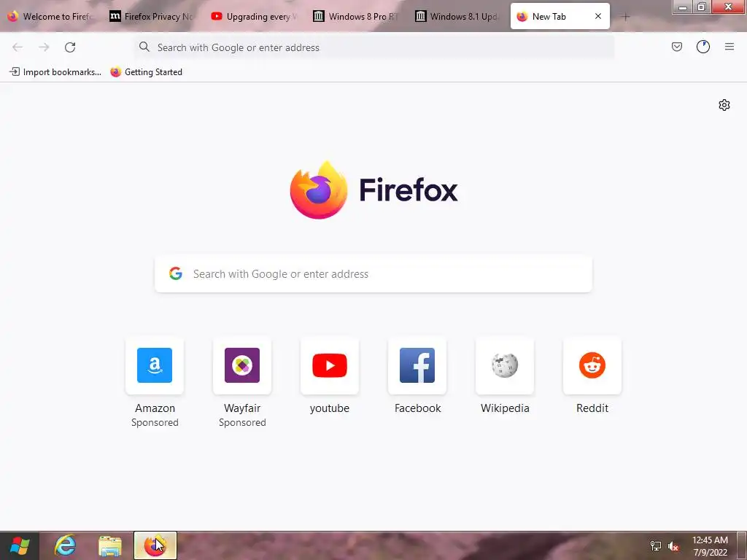
Task: Go forward using the forward arrow
Action: coord(44,47)
